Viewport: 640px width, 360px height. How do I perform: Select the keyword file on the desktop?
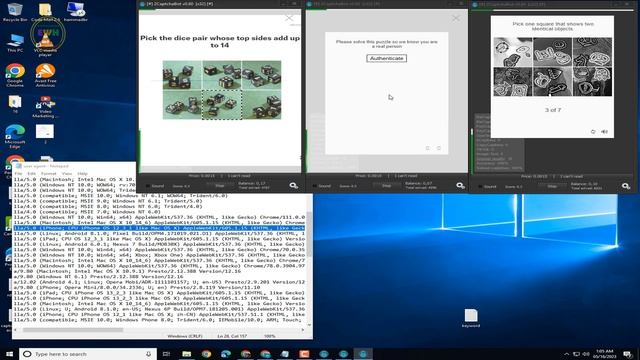(471, 318)
